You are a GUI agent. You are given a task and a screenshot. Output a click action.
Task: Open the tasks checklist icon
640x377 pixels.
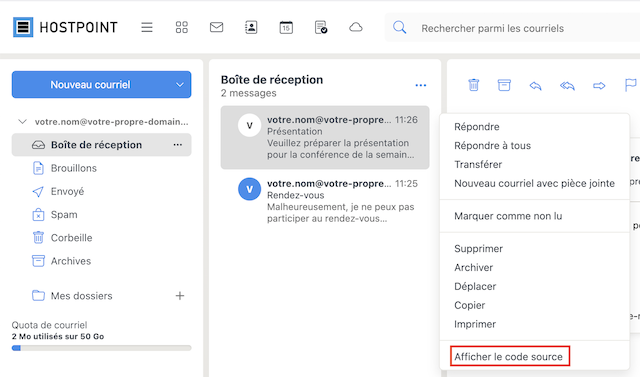click(321, 27)
